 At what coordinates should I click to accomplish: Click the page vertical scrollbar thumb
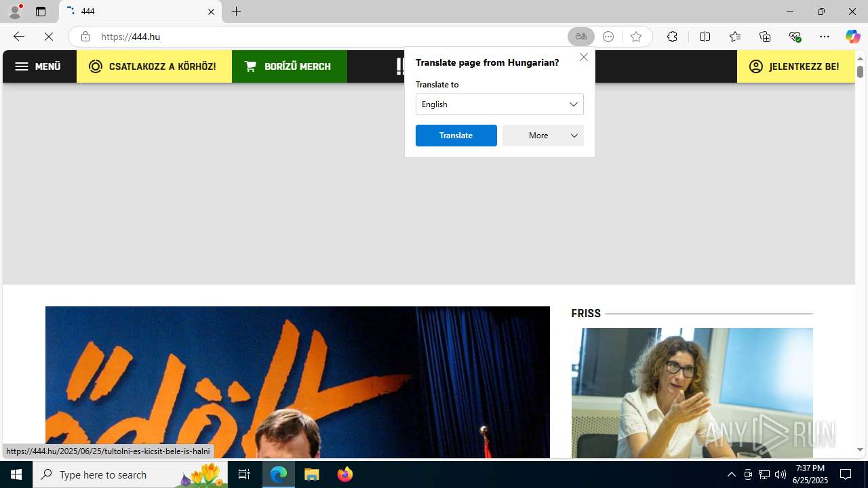pyautogui.click(x=860, y=71)
